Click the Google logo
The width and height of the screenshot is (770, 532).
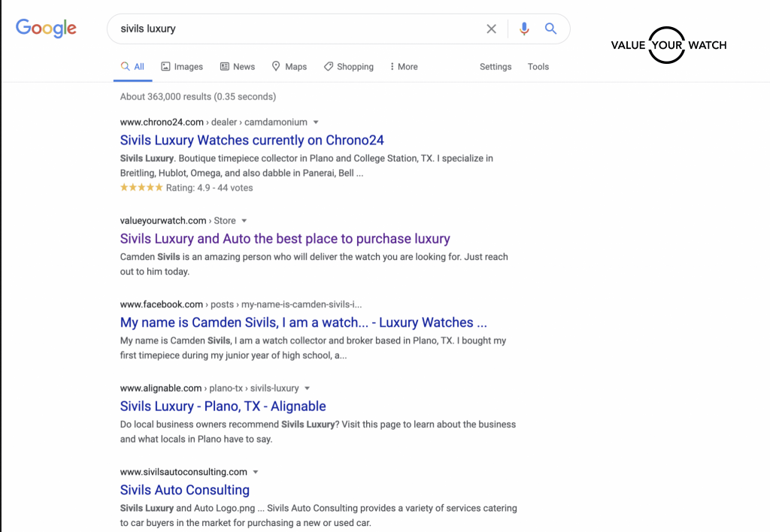(46, 29)
